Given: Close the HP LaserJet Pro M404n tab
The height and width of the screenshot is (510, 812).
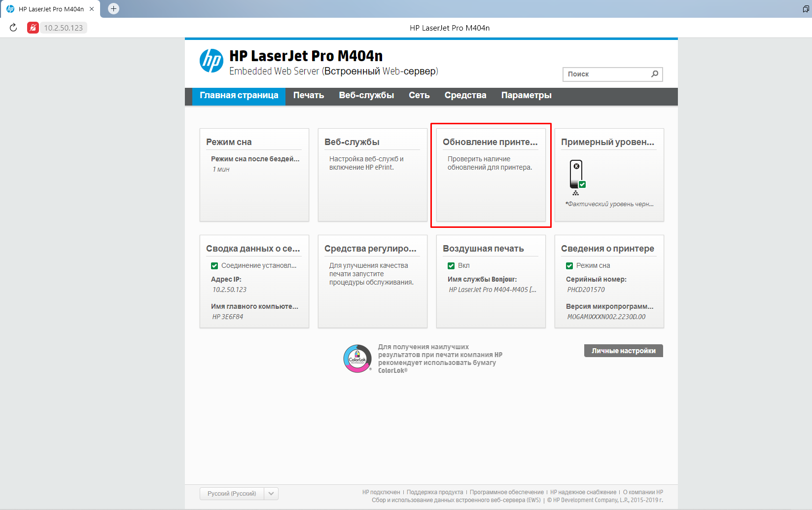Looking at the screenshot, I should (x=92, y=9).
